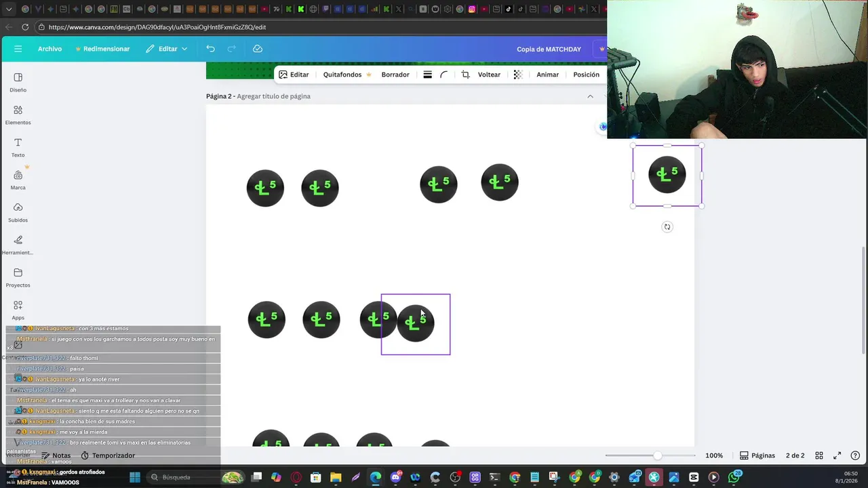Viewport: 868px width, 488px height.
Task: Reload the browser page
Action: coord(25,27)
